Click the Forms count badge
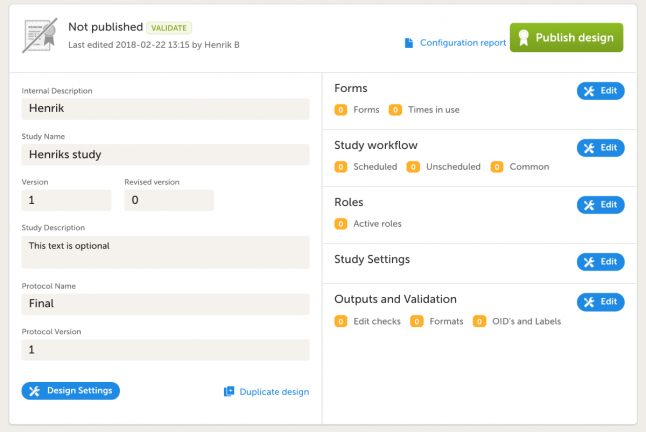This screenshot has width=646, height=432. click(341, 109)
